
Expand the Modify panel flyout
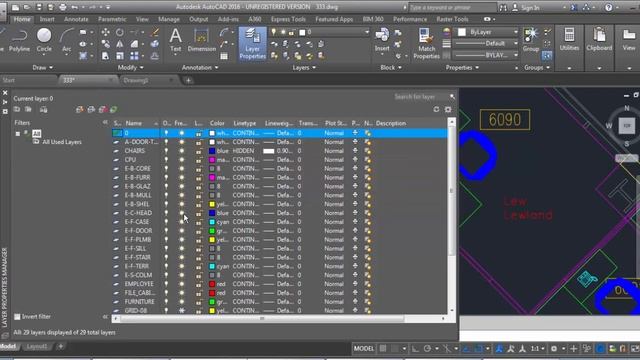(x=131, y=67)
